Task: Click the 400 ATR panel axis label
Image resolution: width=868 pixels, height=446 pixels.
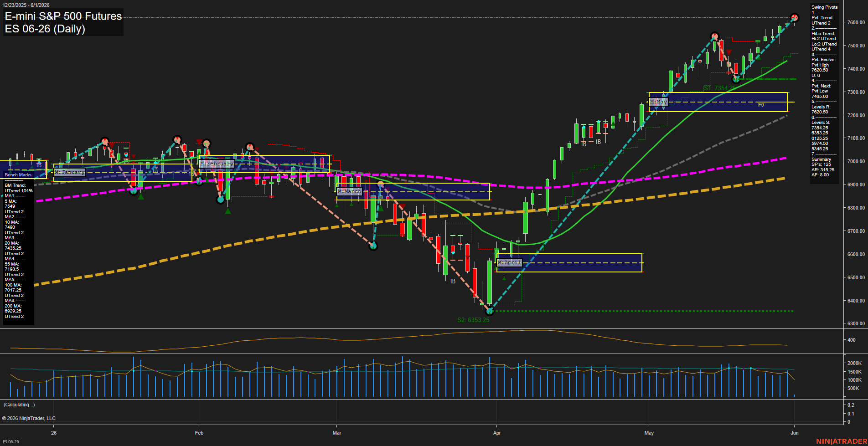Action: (x=851, y=340)
